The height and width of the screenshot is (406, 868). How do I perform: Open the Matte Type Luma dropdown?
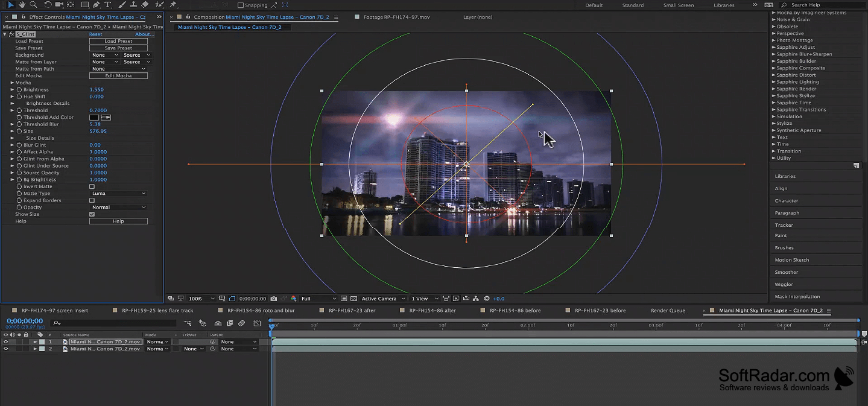click(x=118, y=194)
